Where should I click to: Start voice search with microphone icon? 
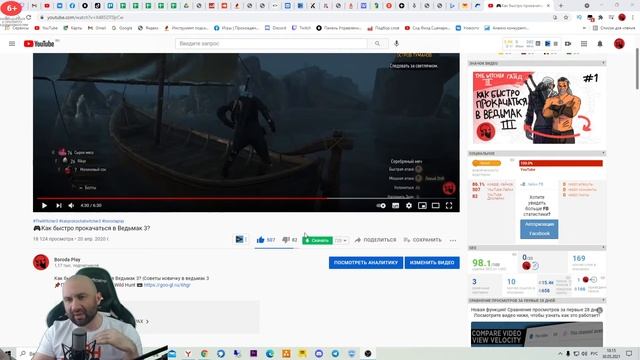[396, 43]
